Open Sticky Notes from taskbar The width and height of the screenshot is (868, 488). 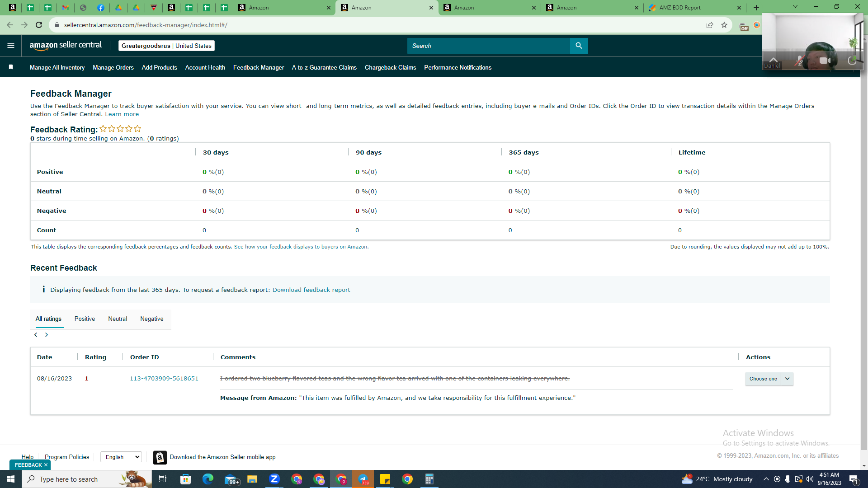385,479
